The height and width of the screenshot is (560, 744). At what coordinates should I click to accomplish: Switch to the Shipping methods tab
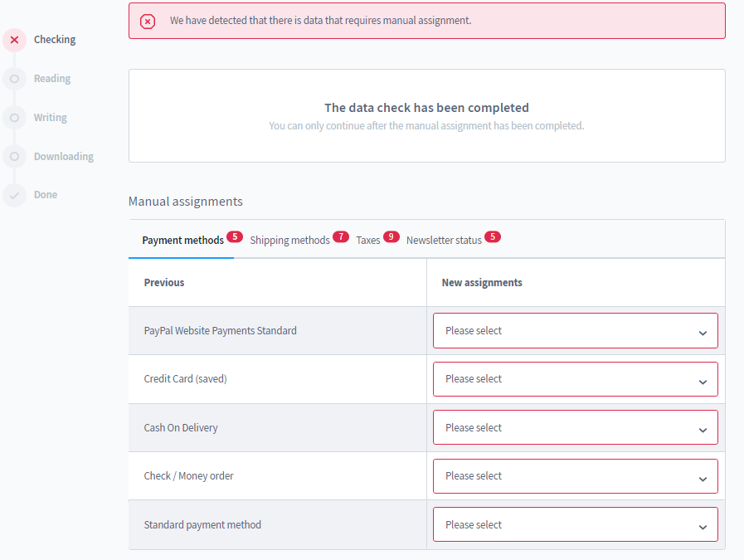[x=289, y=241]
